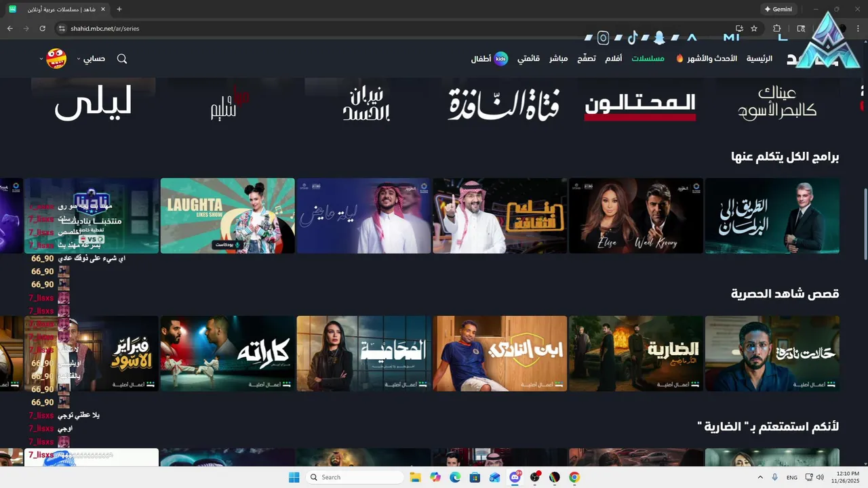Click the Gemini button in Chrome
The width and height of the screenshot is (868, 488).
click(778, 9)
